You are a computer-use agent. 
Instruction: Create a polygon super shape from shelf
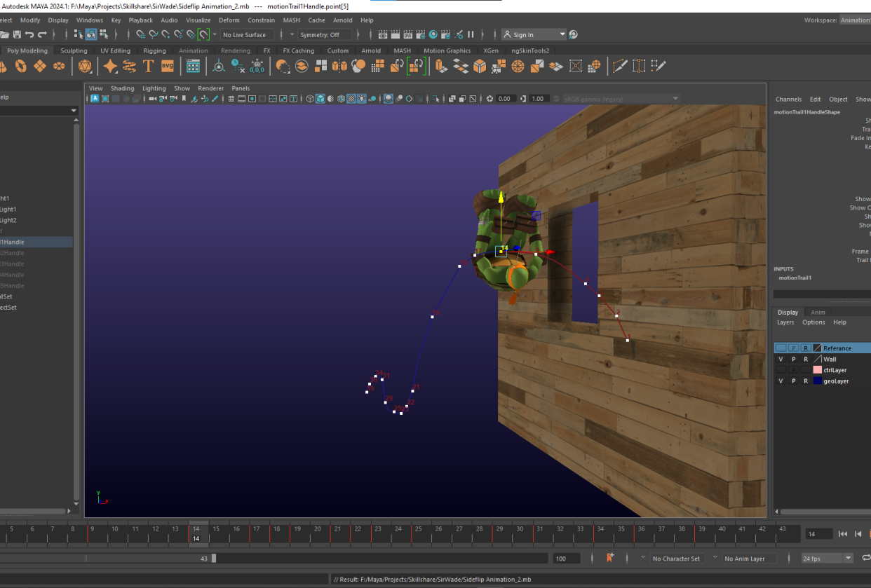(110, 66)
